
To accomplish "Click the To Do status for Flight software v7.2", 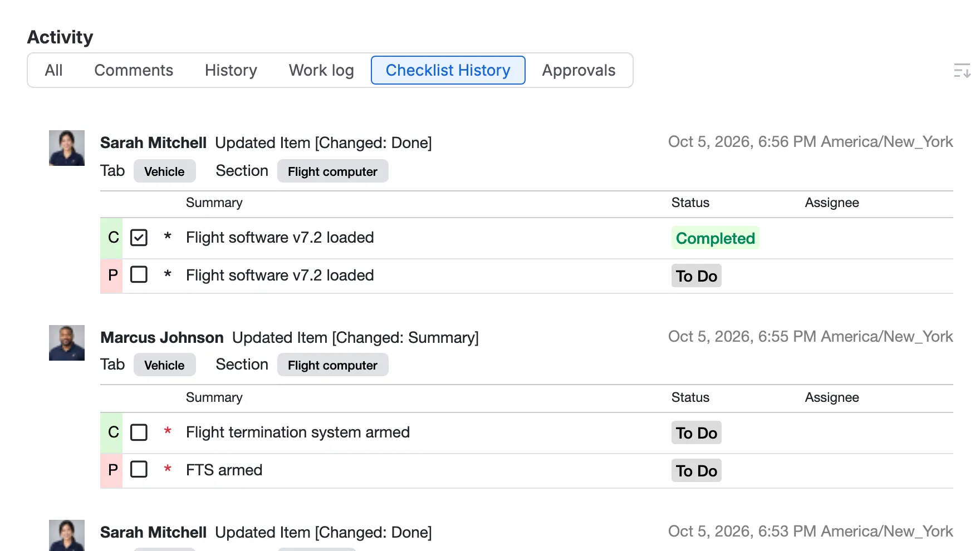I will point(697,276).
